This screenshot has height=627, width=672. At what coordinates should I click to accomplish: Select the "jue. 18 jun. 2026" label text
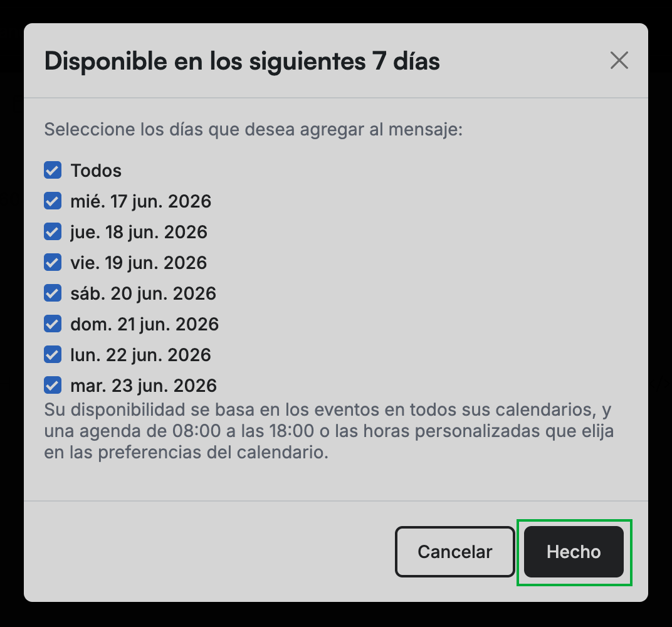[139, 232]
